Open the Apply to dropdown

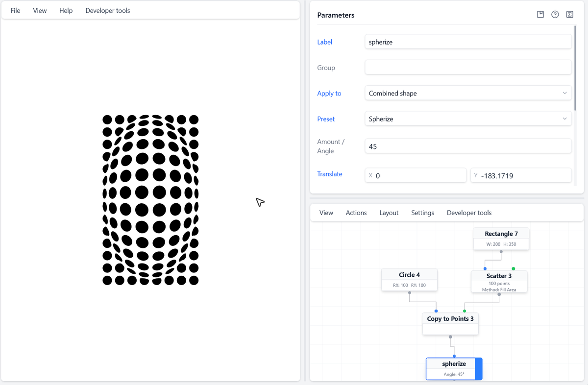coord(468,93)
